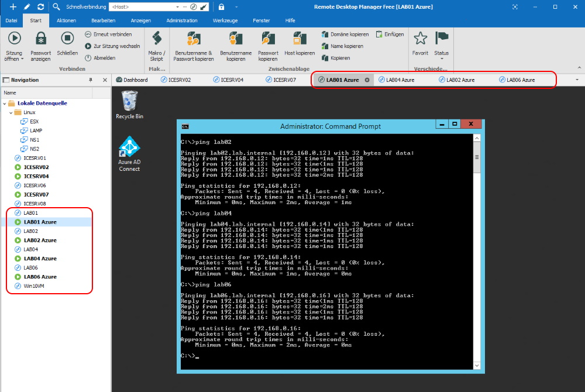Image resolution: width=585 pixels, height=392 pixels.
Task: Click Einfügen button
Action: click(390, 35)
